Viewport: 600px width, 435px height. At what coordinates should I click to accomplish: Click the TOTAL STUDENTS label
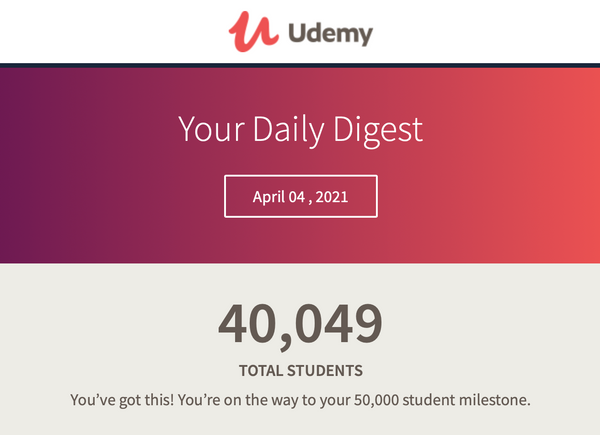pyautogui.click(x=301, y=371)
